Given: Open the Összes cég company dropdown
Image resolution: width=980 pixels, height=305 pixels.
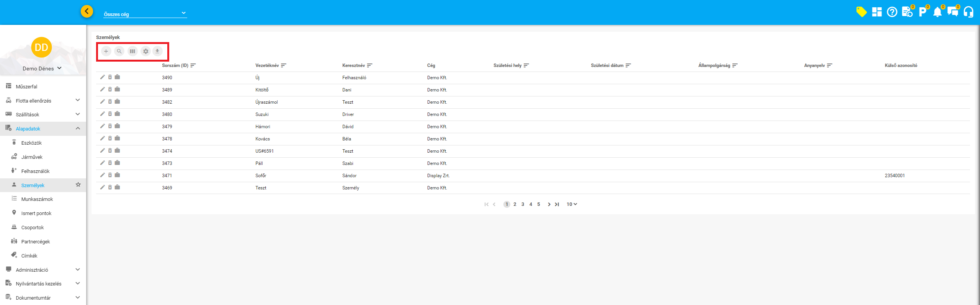Looking at the screenshot, I should click(x=145, y=14).
